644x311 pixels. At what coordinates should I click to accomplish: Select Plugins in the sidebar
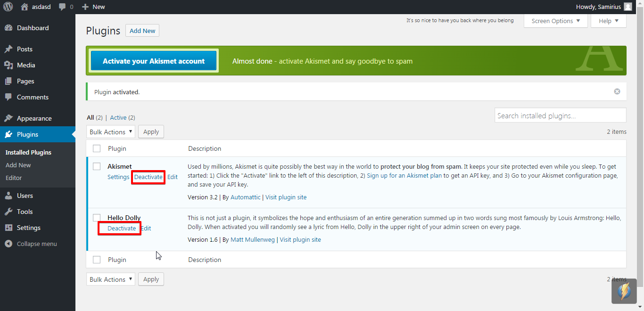point(38,134)
